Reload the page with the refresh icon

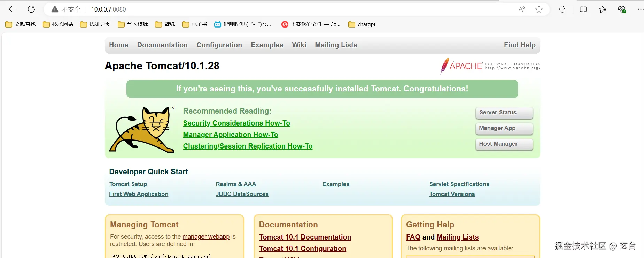point(31,9)
